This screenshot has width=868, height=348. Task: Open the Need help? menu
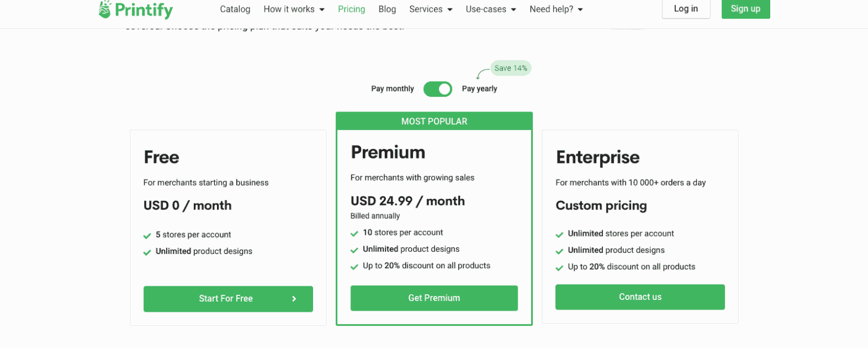pyautogui.click(x=555, y=9)
